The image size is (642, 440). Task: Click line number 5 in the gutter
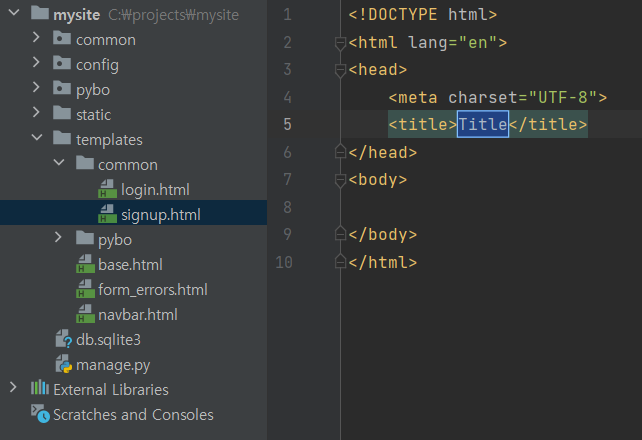[x=287, y=124]
